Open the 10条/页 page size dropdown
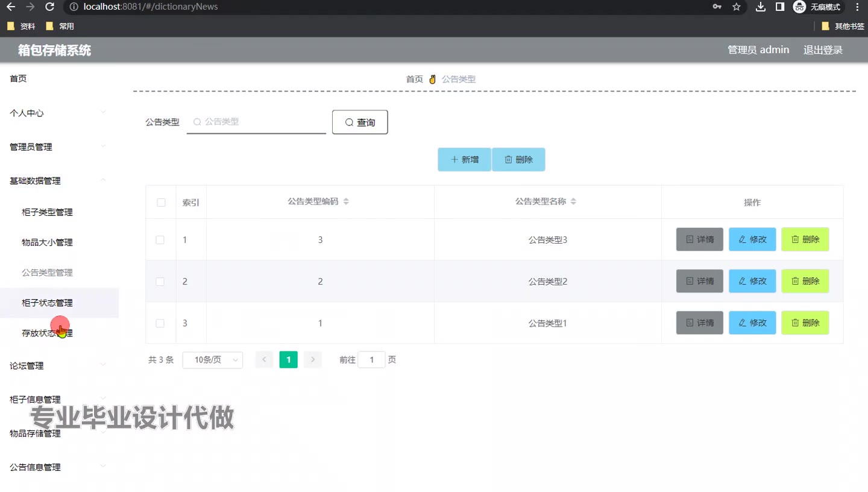Image resolution: width=868 pixels, height=492 pixels. [x=213, y=360]
